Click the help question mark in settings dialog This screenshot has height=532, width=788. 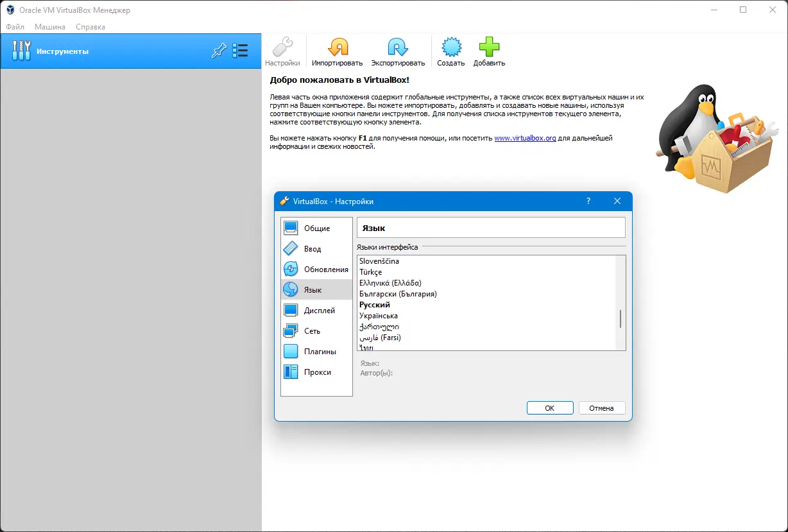pos(588,201)
